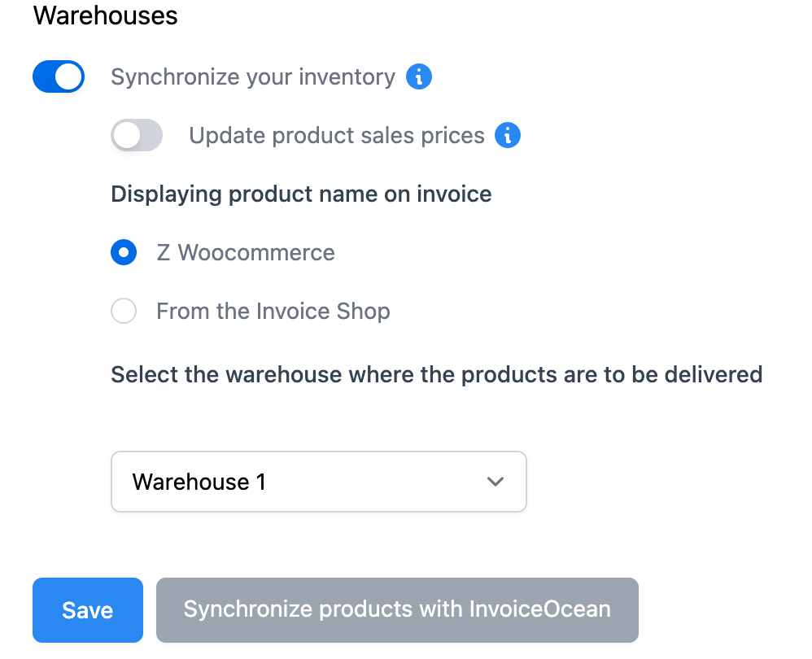
Task: Click Synchronize products with InvoiceOcean button
Action: coord(397,609)
